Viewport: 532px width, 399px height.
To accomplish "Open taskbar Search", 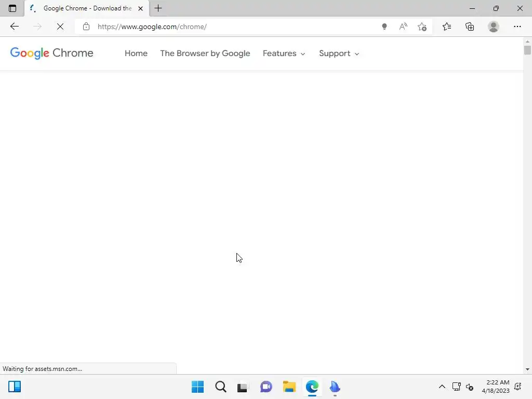I will (x=220, y=387).
